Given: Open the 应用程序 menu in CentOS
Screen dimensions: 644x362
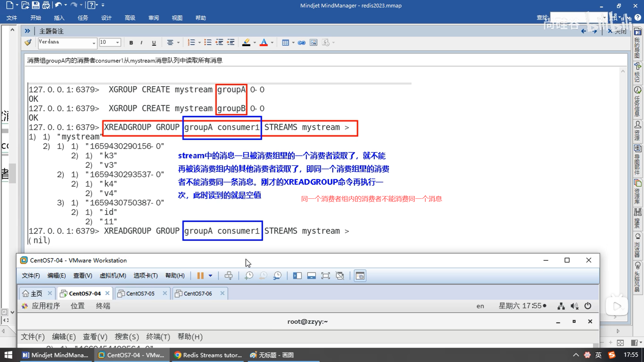Looking at the screenshot, I should [x=46, y=306].
